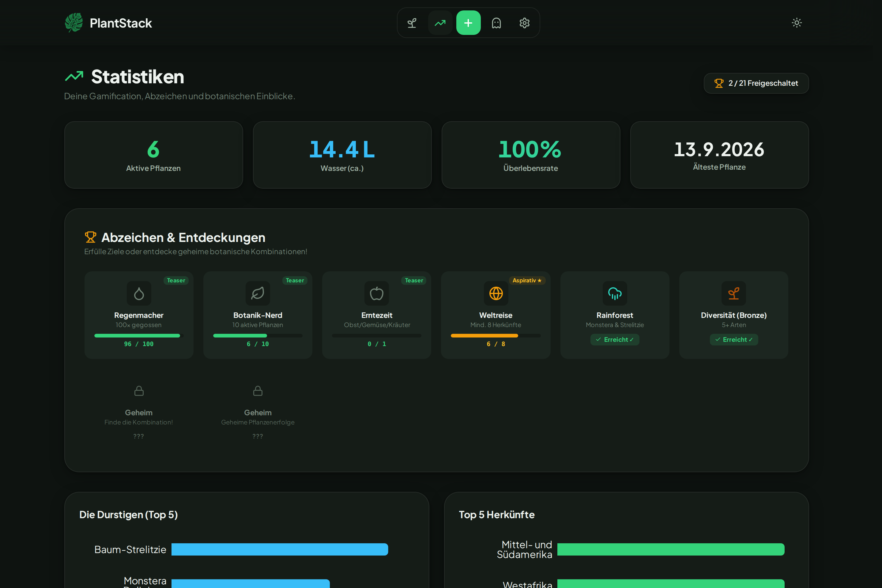Click the Teaser tag on Botanik-Nerd card
This screenshot has width=882, height=588.
point(295,281)
